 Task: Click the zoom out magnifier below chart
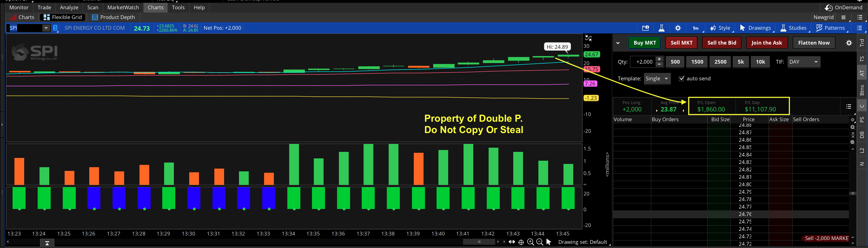[x=540, y=242]
